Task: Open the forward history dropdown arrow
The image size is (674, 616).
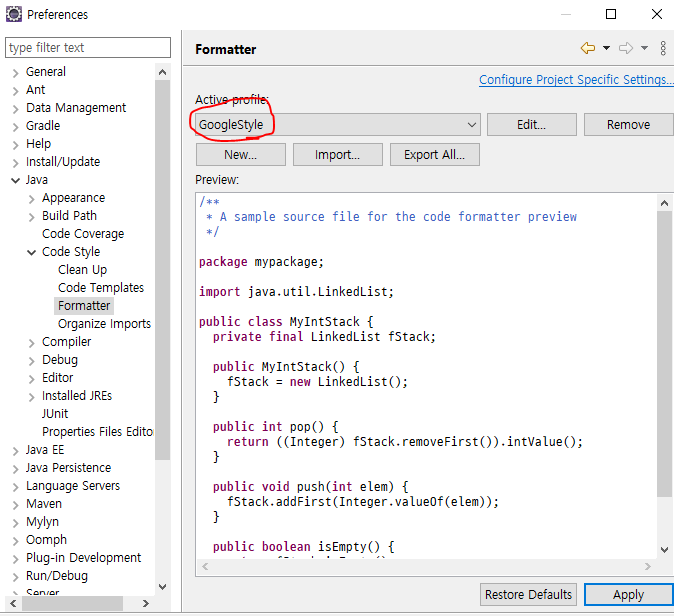Action: click(644, 48)
